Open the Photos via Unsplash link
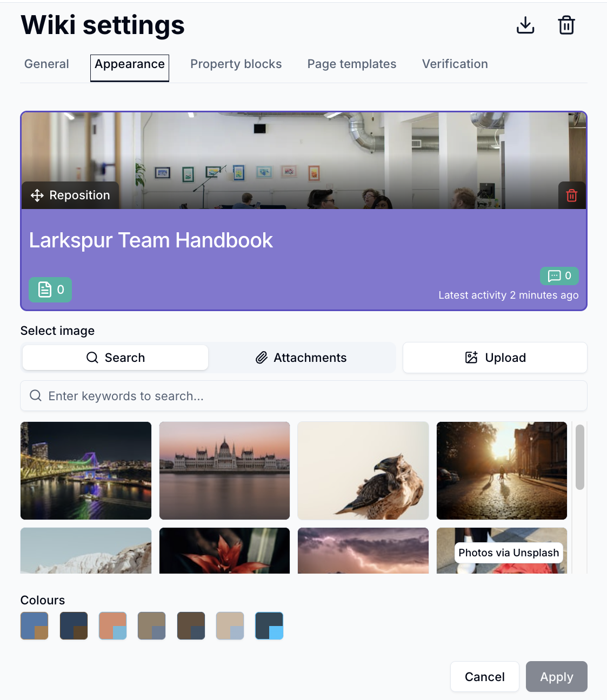607x700 pixels. coord(509,553)
